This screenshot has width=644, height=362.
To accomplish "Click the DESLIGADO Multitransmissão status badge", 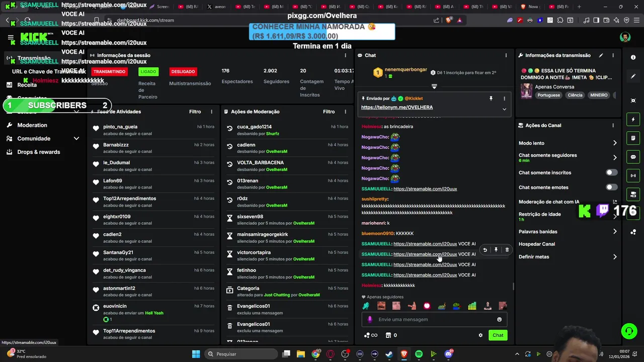I will [x=183, y=71].
